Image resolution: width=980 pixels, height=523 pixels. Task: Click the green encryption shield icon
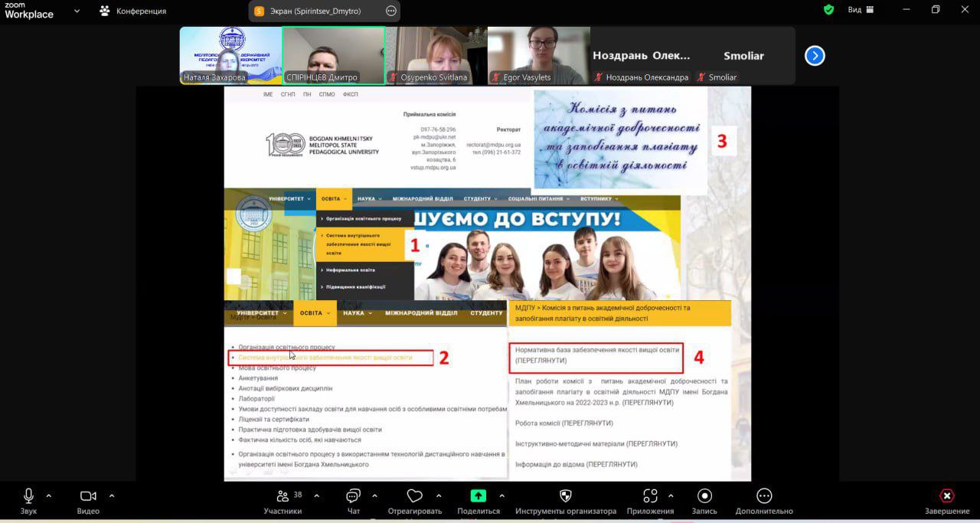828,10
